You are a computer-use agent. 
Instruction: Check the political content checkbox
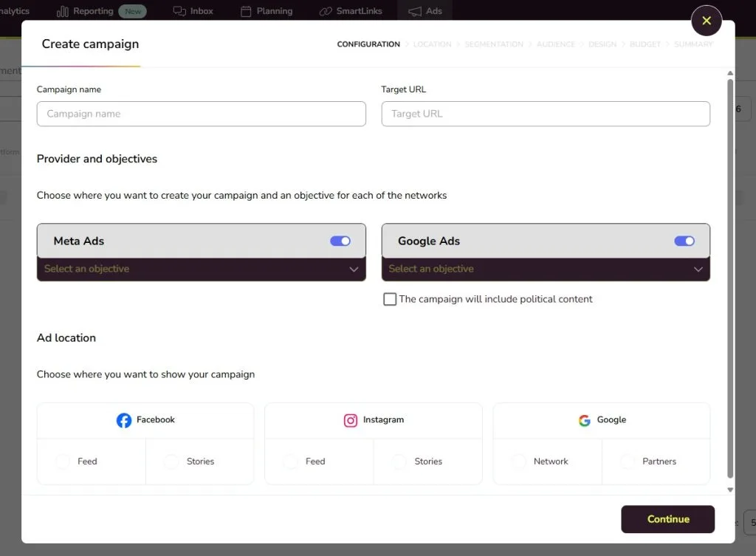[390, 299]
